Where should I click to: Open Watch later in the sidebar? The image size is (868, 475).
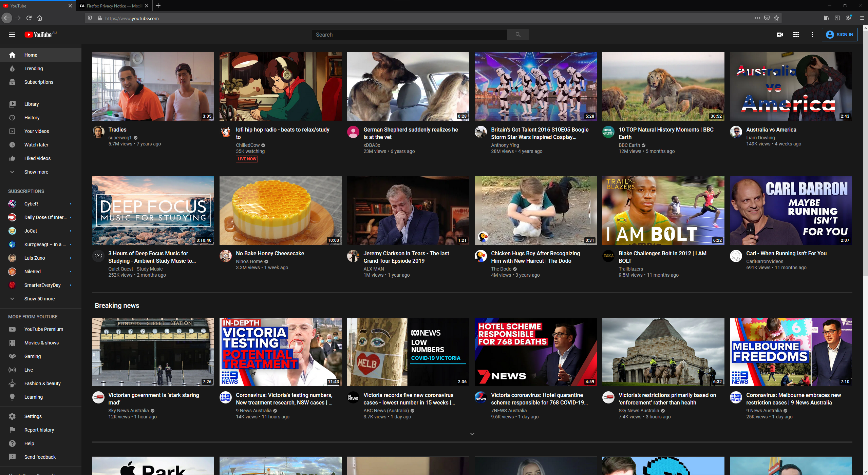click(41, 145)
